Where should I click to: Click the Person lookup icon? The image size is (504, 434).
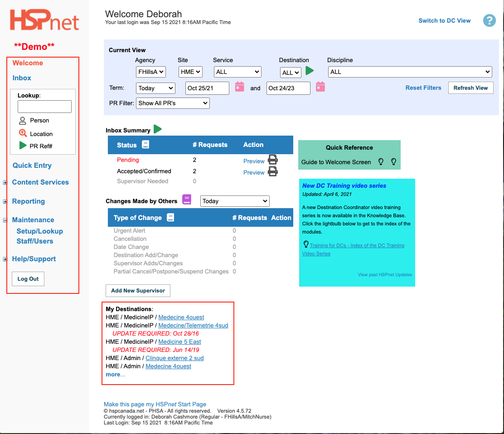23,121
